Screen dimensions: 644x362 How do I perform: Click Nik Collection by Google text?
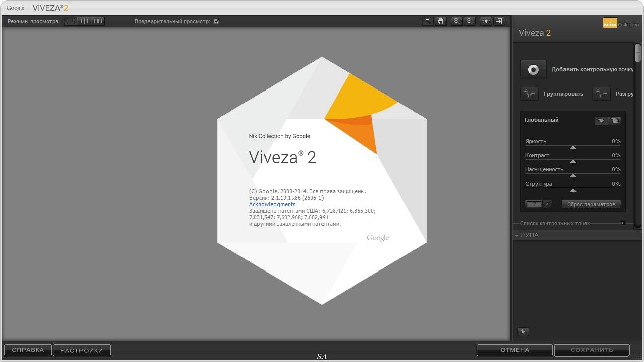pyautogui.click(x=279, y=136)
